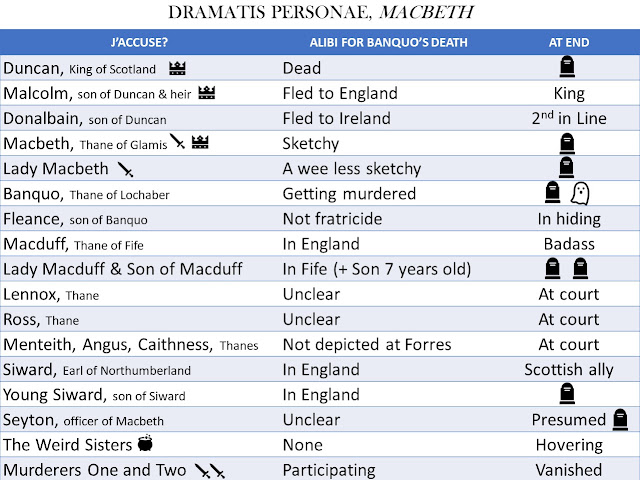The image size is (640, 480).
Task: Click the crown icon beside Duncan
Action: (179, 69)
